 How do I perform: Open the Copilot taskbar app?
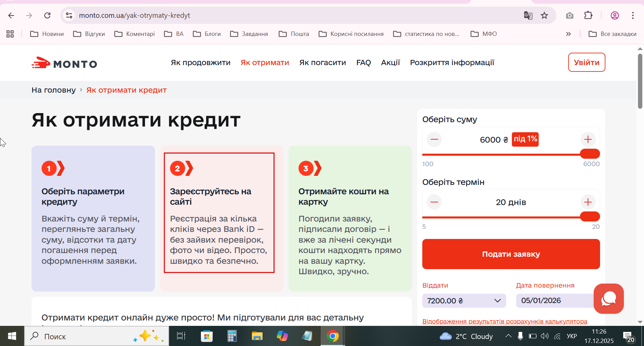282,336
